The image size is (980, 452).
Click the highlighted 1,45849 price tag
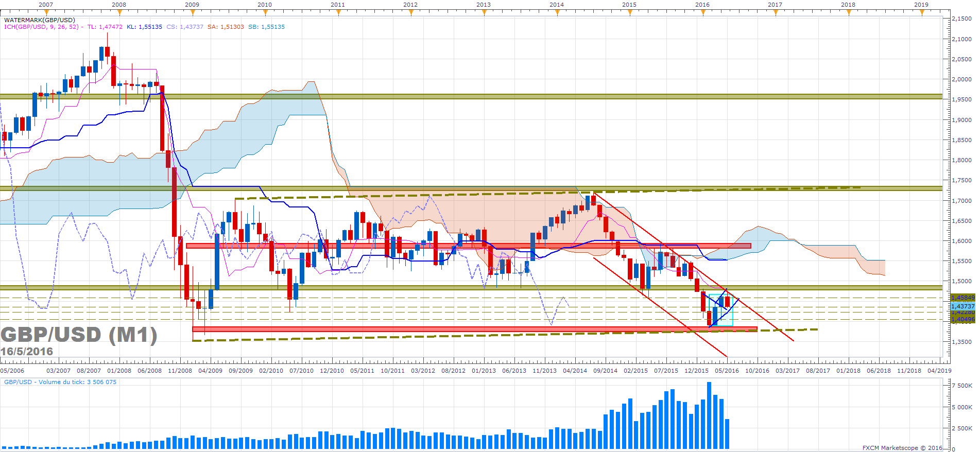(x=962, y=298)
